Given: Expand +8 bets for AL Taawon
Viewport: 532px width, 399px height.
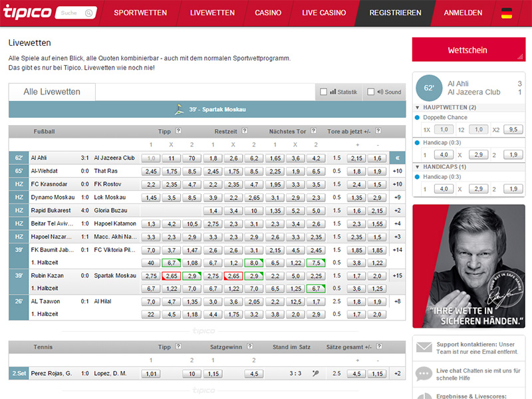Looking at the screenshot, I should point(397,301).
